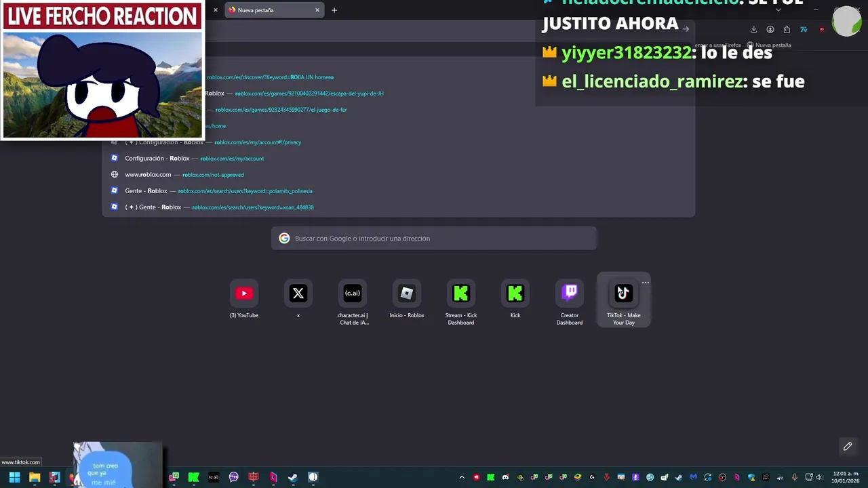
Task: Open the Firefox account icon
Action: click(x=770, y=29)
